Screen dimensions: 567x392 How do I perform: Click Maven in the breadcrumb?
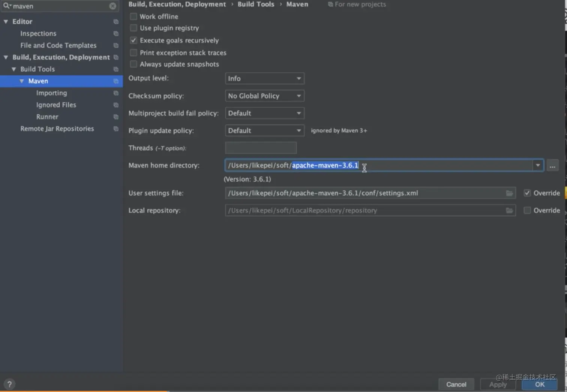click(x=297, y=4)
